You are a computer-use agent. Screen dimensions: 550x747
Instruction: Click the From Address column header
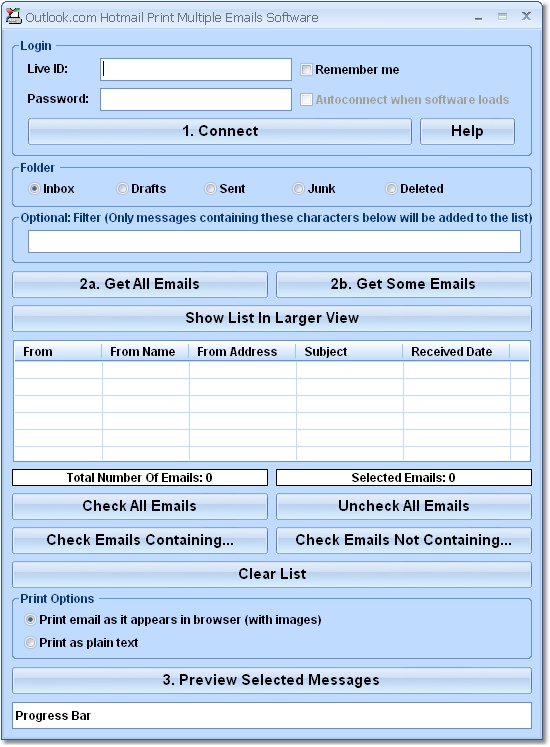pos(242,352)
